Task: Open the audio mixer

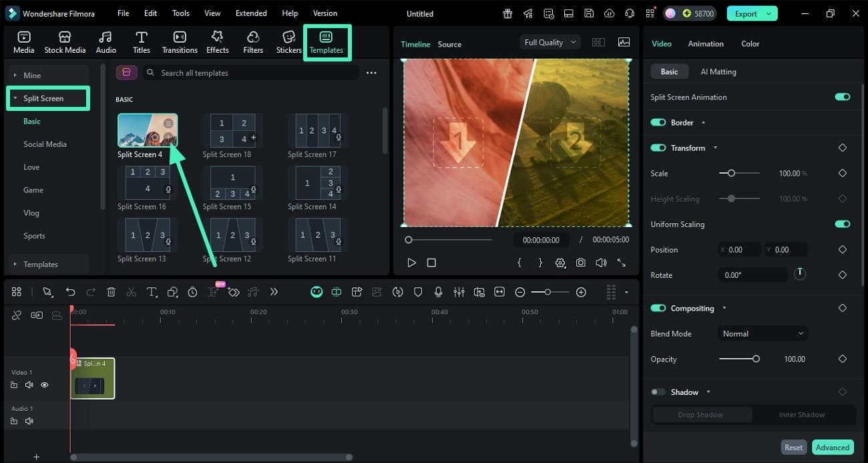Action: [459, 292]
